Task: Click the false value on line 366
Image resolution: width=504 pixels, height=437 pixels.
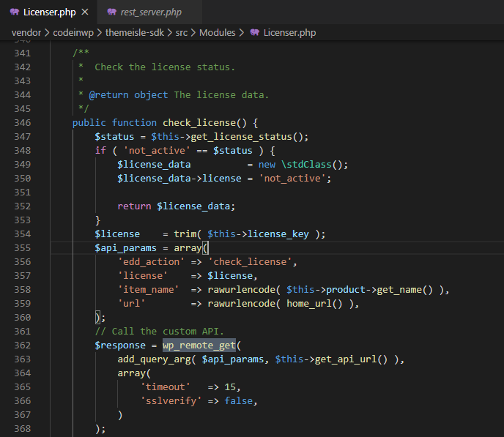Action: click(x=239, y=400)
